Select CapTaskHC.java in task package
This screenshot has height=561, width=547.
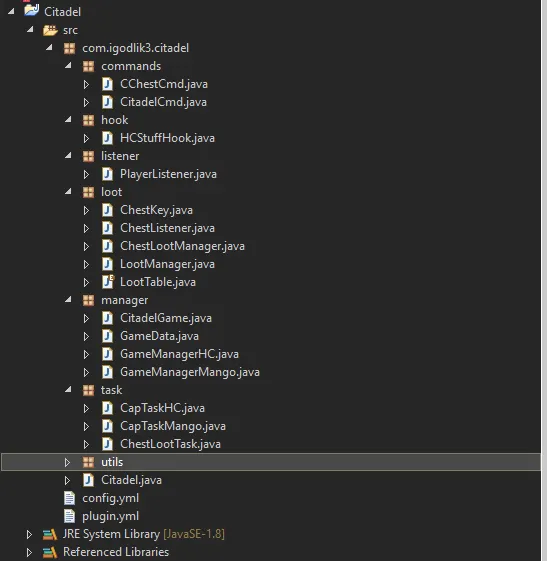pos(162,408)
